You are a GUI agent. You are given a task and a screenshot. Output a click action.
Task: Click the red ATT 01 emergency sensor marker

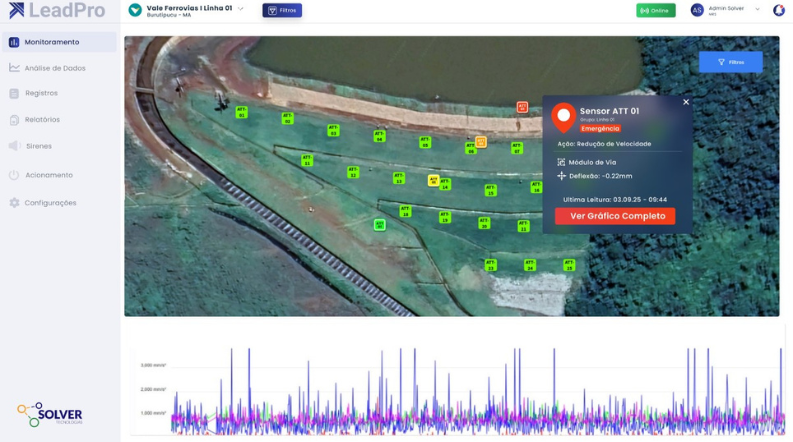[522, 107]
